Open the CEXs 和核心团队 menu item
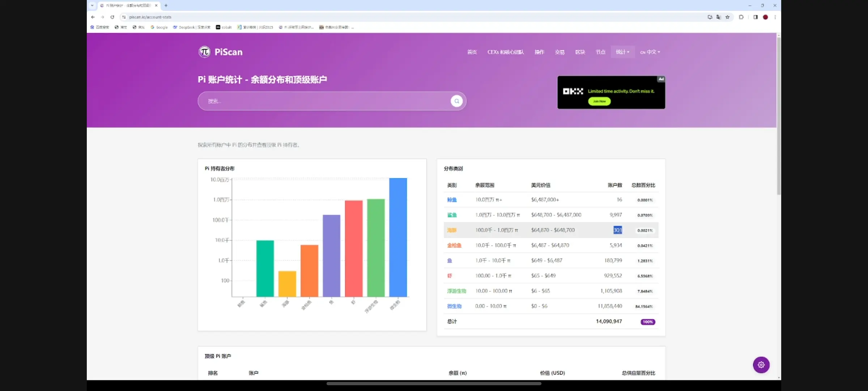 tap(505, 52)
